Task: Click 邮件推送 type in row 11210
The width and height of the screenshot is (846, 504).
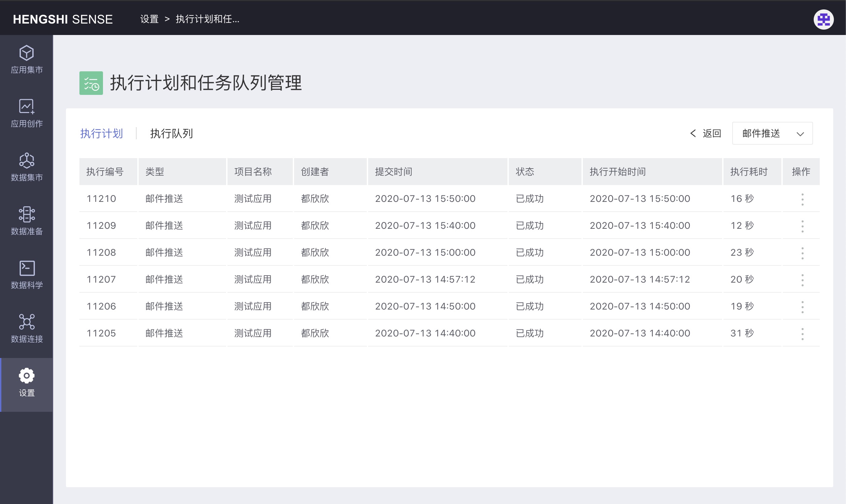Action: (164, 199)
